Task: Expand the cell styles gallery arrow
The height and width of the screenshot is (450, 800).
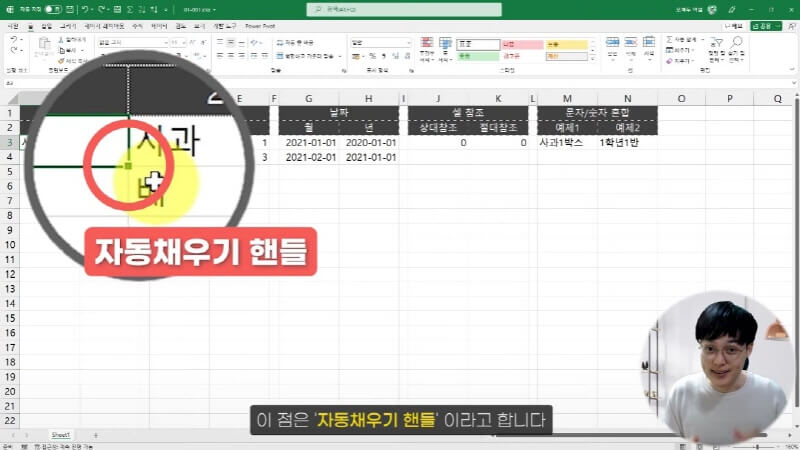Action: 592,58
